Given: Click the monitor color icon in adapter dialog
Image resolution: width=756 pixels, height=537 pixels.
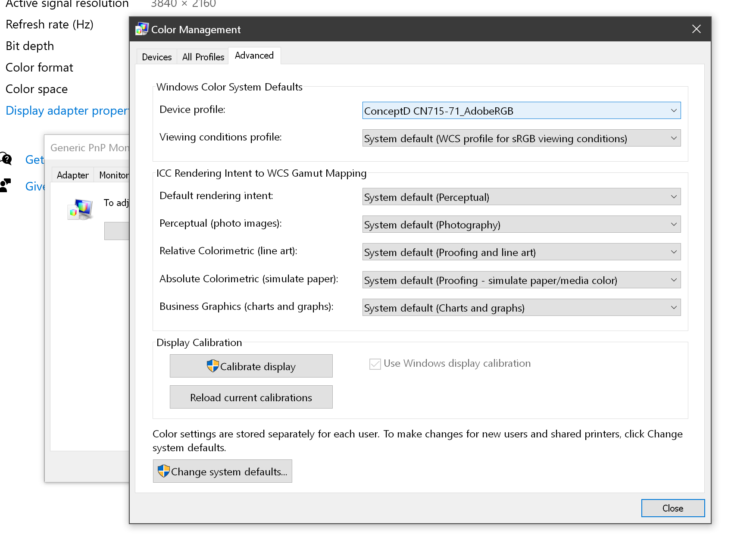Looking at the screenshot, I should (80, 209).
